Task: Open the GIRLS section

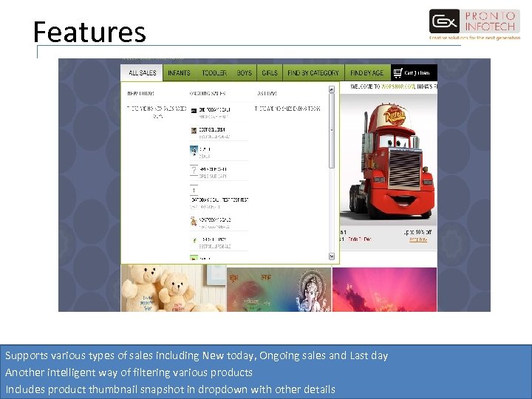Action: point(270,73)
